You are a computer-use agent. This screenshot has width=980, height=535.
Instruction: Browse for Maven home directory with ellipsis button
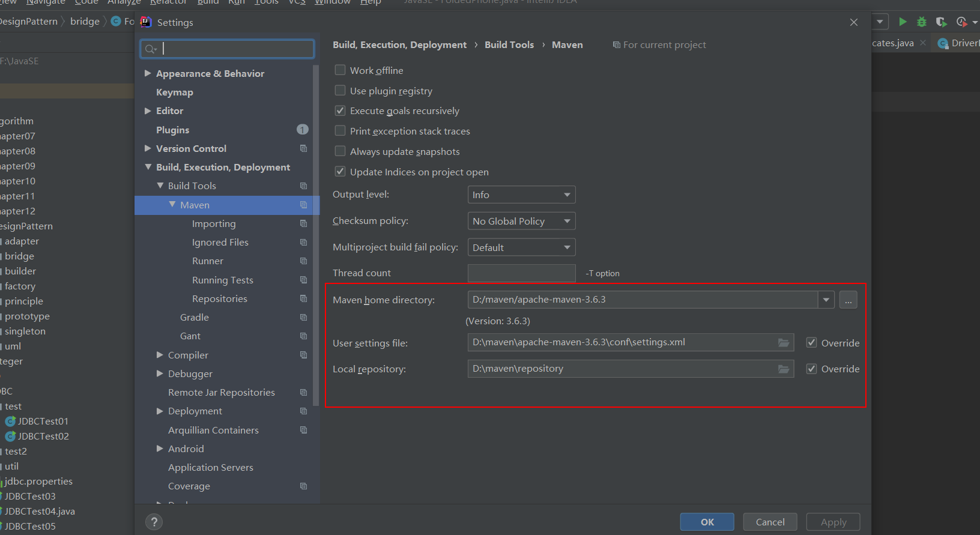click(x=848, y=300)
